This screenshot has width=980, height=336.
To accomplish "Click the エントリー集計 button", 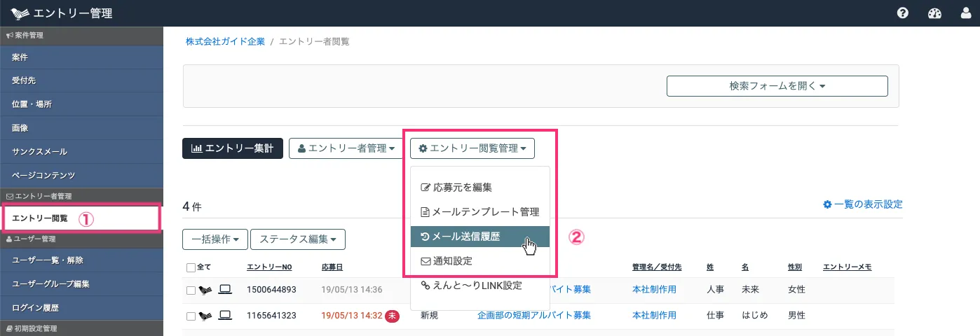I will point(233,148).
